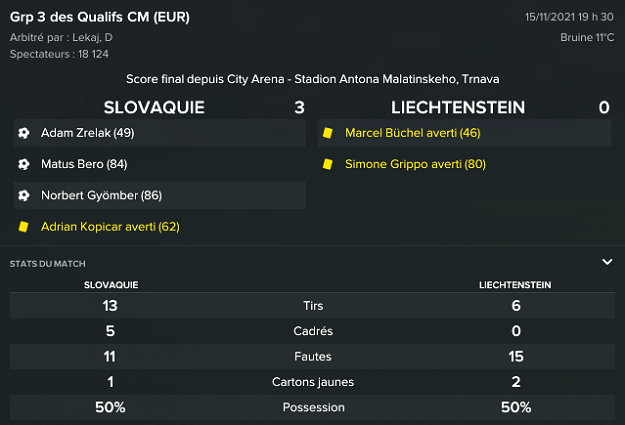This screenshot has height=425, width=625.
Task: Click the goal icon beside Adam Zrelak
Action: pos(23,133)
